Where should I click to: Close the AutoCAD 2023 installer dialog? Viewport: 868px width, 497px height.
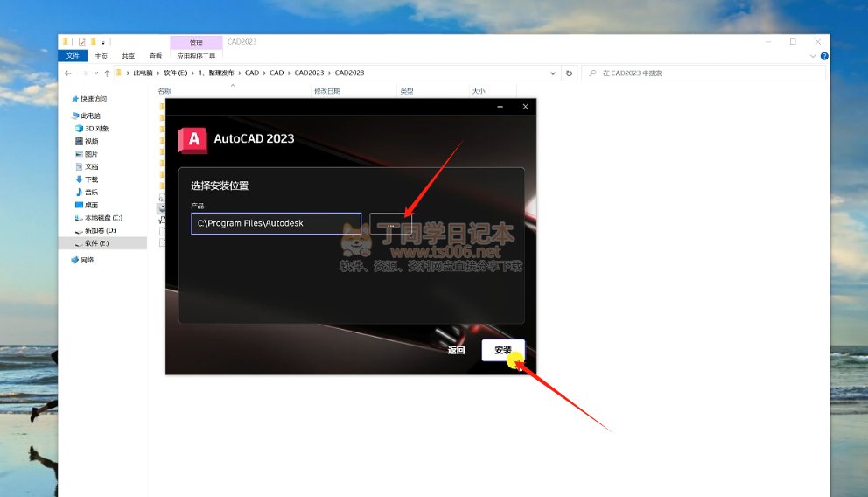coord(525,106)
